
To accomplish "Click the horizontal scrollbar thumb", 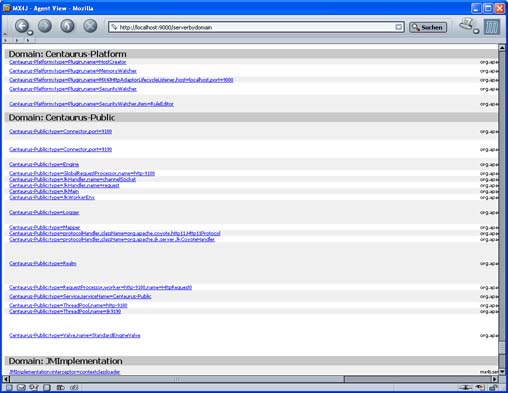I will point(177,379).
